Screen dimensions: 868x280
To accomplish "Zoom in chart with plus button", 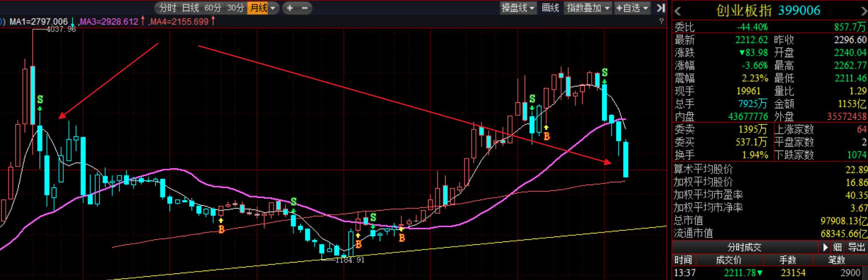I will pos(290,8).
